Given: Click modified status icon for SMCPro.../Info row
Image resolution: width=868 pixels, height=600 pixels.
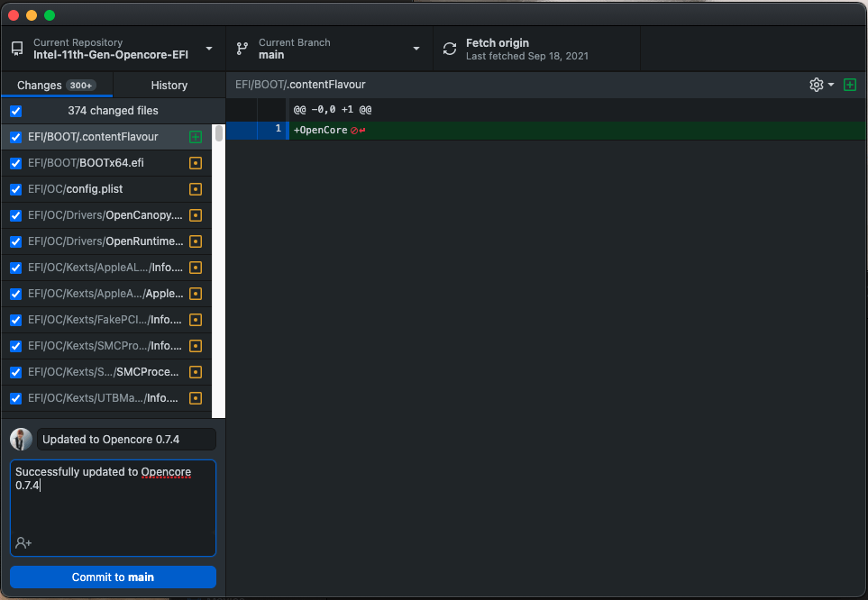Looking at the screenshot, I should tap(196, 346).
